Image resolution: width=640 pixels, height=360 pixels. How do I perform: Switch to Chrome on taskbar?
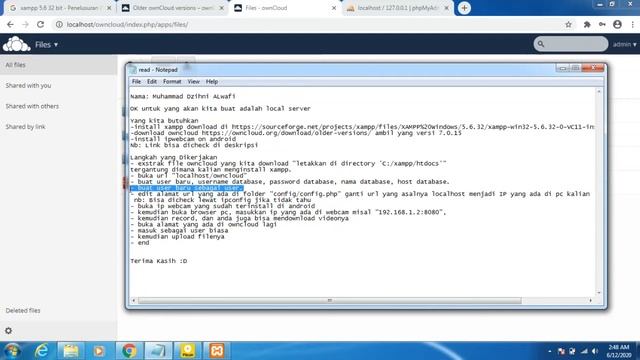[129, 351]
